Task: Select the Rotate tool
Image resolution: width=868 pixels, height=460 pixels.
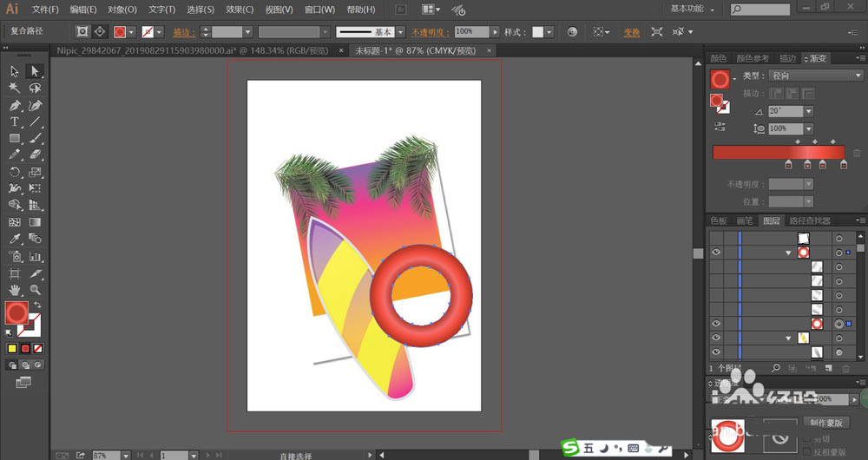Action: [15, 172]
